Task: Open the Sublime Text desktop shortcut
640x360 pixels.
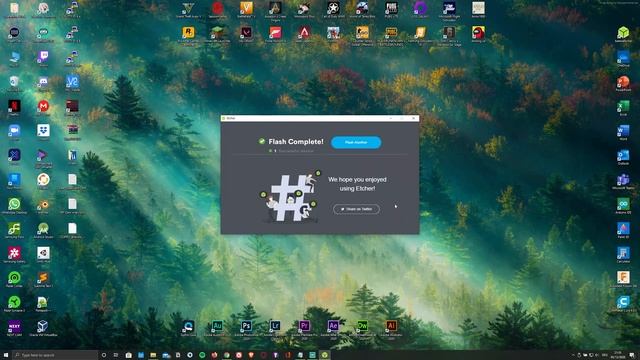Action: 43,279
